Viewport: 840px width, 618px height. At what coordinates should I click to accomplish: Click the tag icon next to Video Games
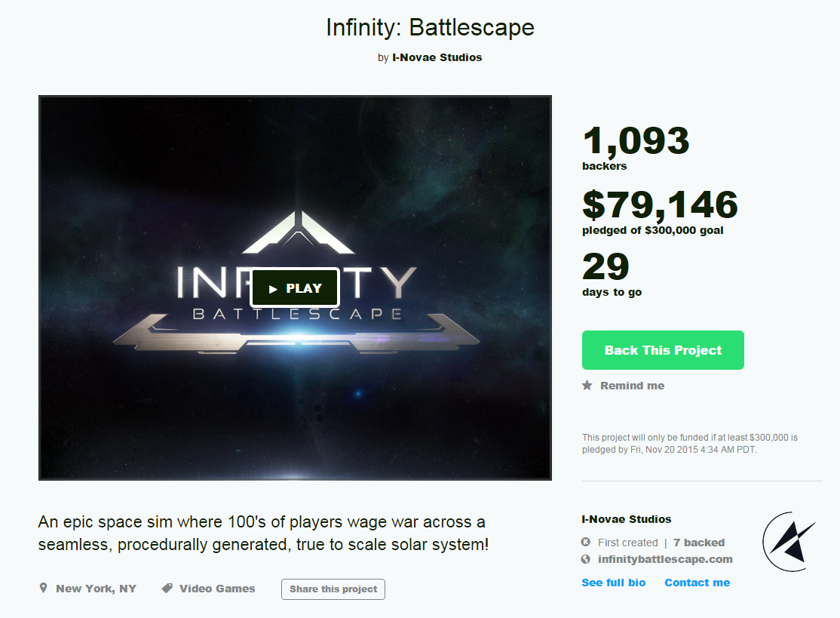(167, 589)
